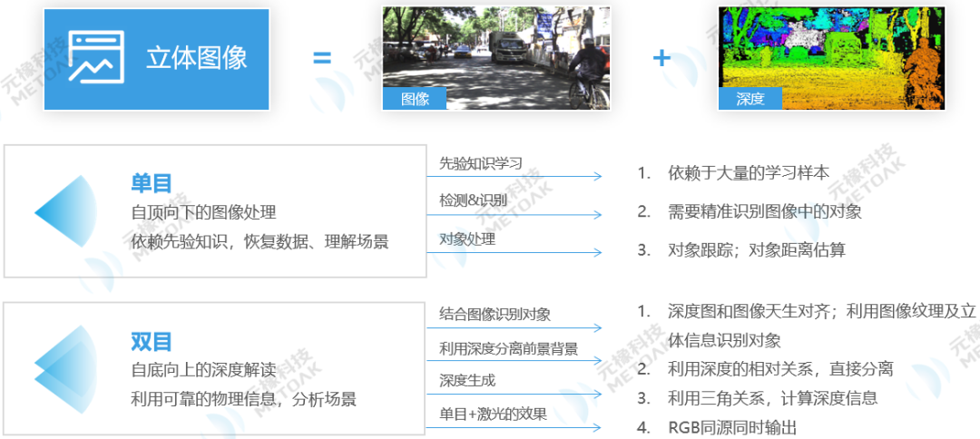The height and width of the screenshot is (439, 980).
Task: Click the double-fan binocular icon
Action: click(65, 370)
